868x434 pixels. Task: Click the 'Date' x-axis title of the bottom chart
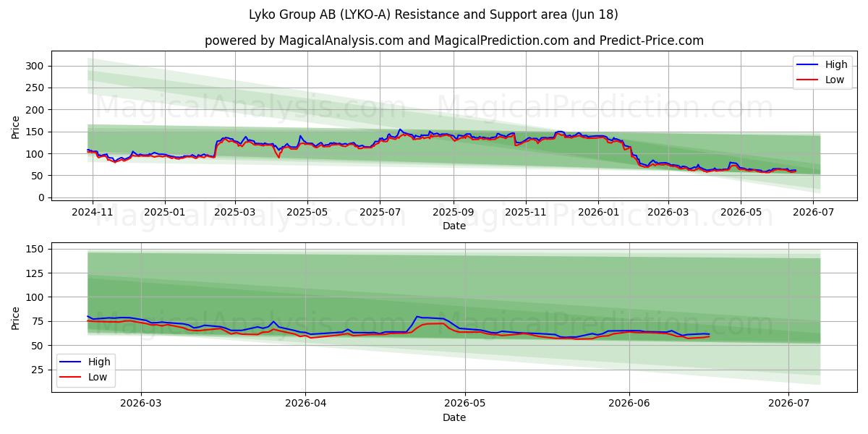[x=454, y=417]
